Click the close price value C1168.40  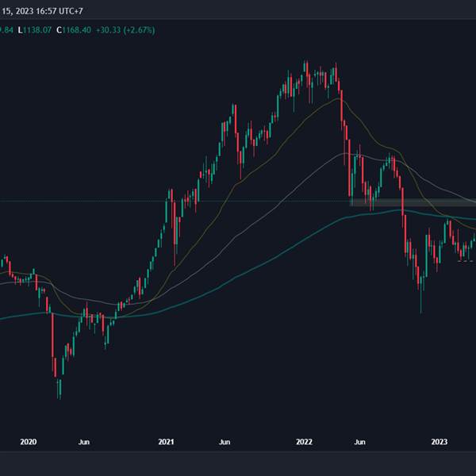point(74,30)
